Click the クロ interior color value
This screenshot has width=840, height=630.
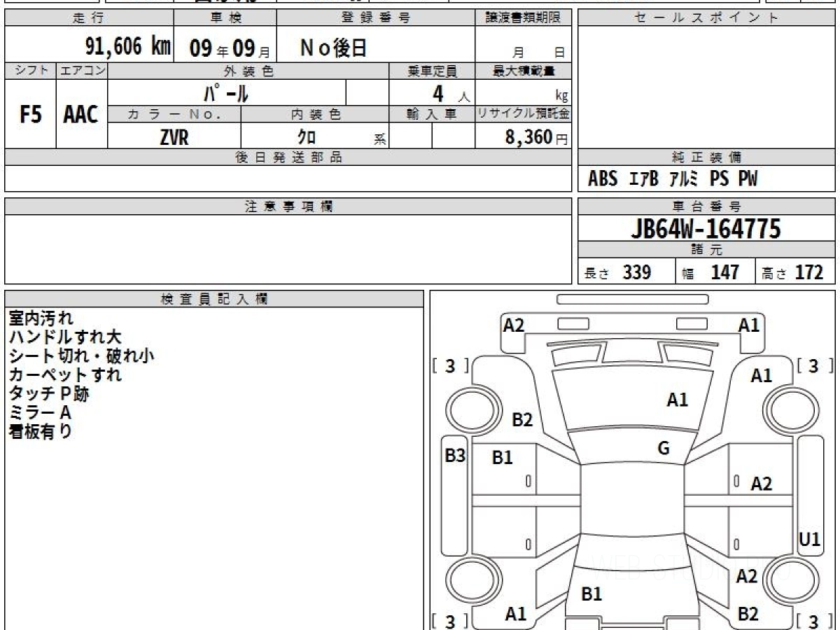[x=307, y=137]
